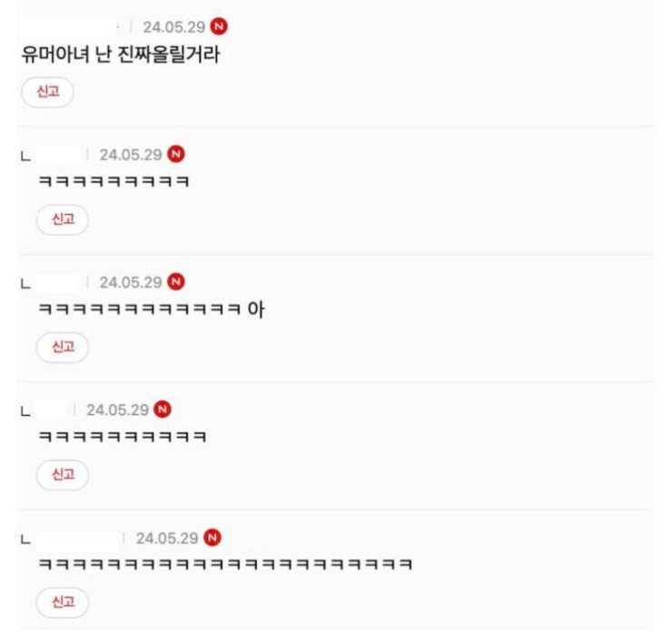Click the comment text 유머아녀 난 진짜올릴거라

pyautogui.click(x=121, y=54)
